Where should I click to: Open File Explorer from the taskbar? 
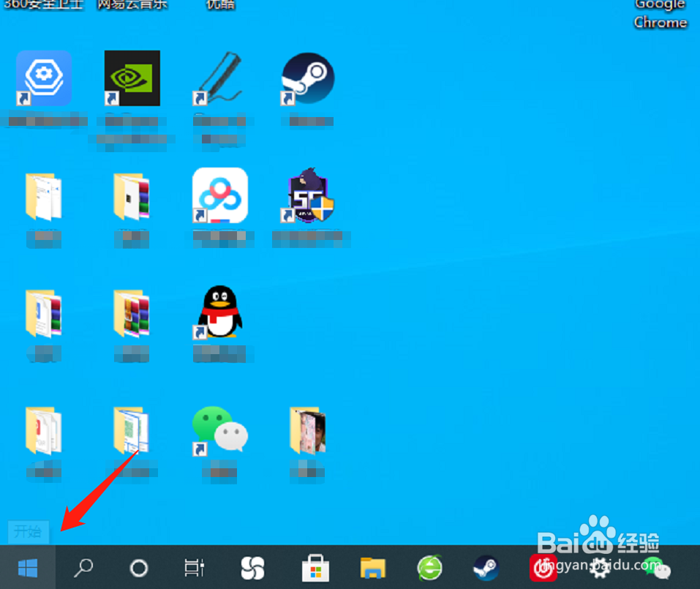[x=372, y=568]
